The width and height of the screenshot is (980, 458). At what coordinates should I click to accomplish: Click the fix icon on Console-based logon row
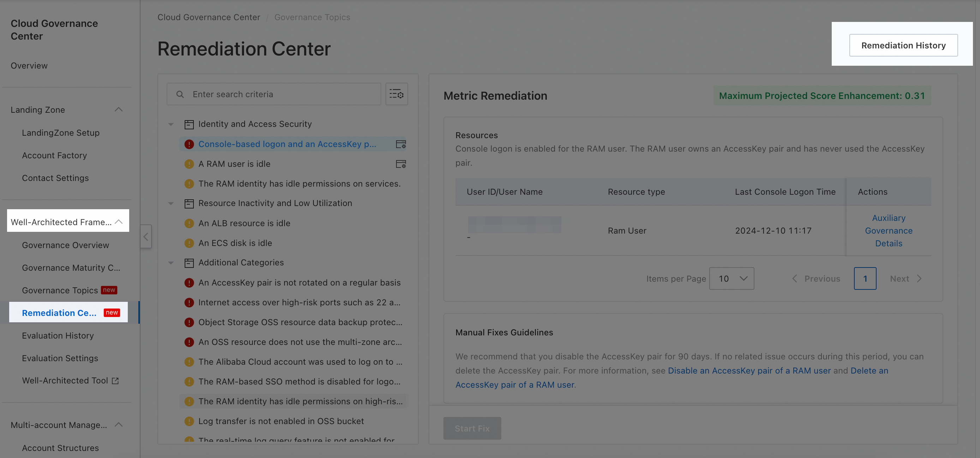click(x=401, y=144)
